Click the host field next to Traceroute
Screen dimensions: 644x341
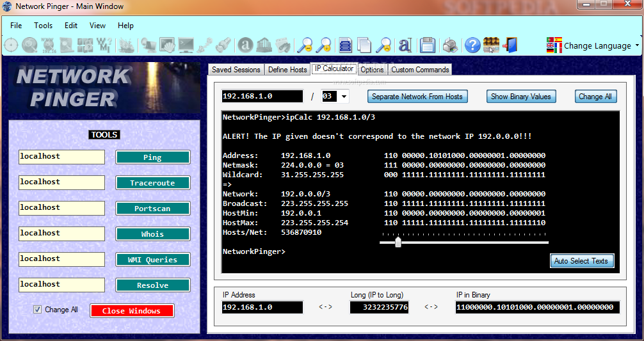point(61,182)
